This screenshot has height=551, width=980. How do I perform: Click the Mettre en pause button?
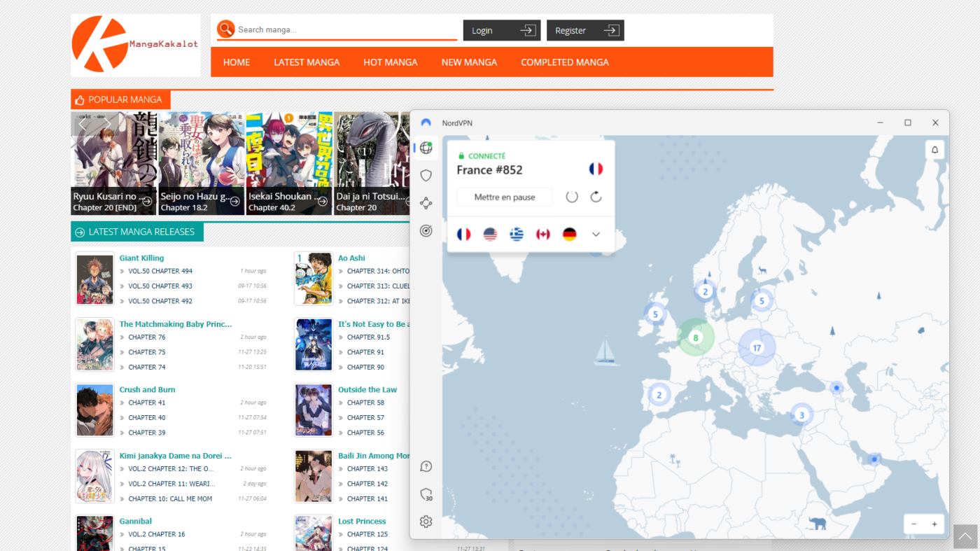505,197
